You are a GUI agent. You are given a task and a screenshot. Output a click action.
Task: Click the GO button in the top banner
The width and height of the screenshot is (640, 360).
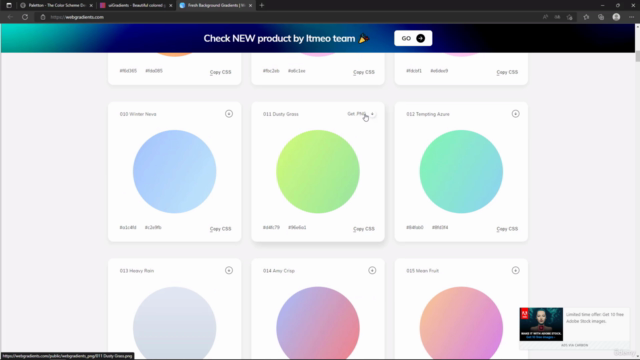413,38
